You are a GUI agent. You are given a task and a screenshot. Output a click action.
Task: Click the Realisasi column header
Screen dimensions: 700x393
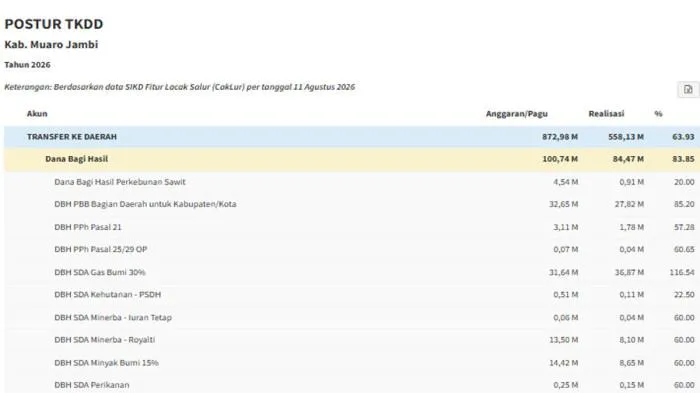coord(606,113)
